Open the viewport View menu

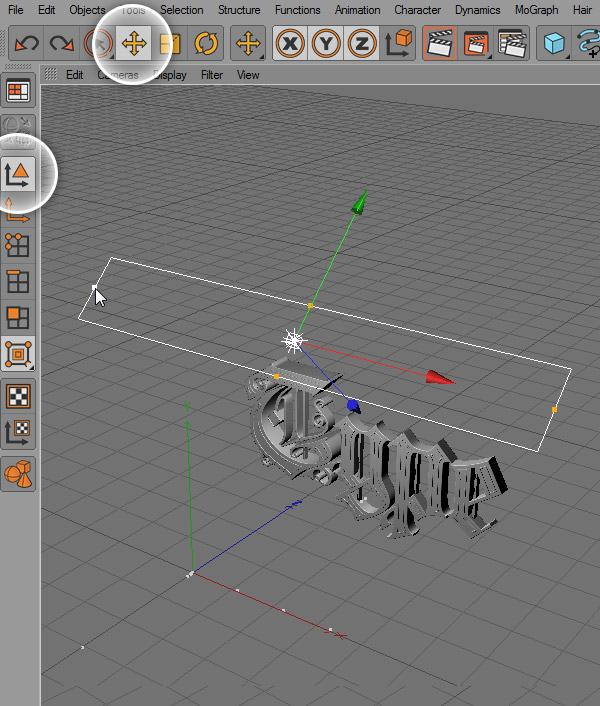click(248, 75)
